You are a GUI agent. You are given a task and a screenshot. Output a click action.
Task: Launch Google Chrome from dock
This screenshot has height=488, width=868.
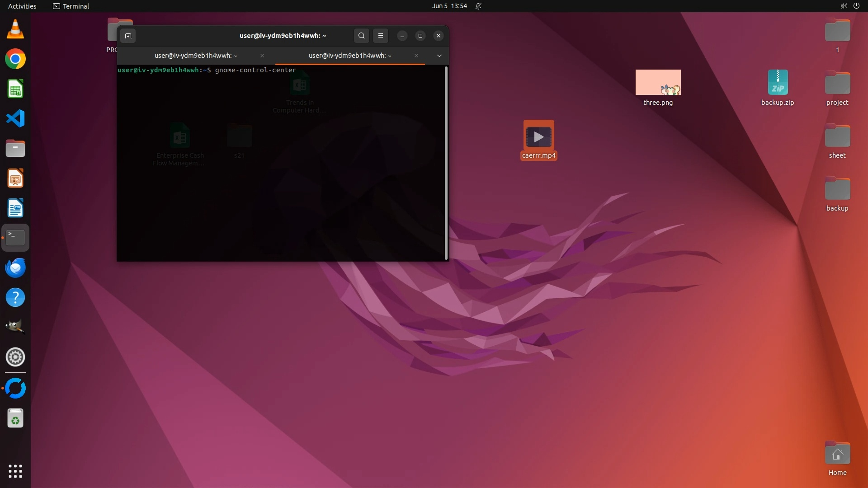tap(15, 59)
